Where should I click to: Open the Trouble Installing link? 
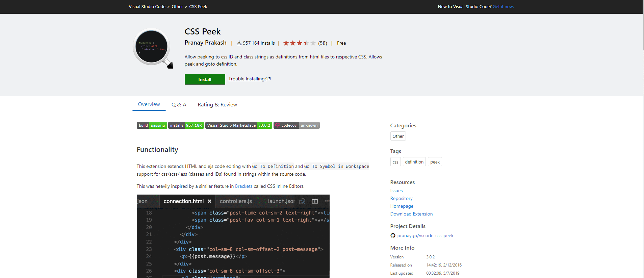point(248,79)
